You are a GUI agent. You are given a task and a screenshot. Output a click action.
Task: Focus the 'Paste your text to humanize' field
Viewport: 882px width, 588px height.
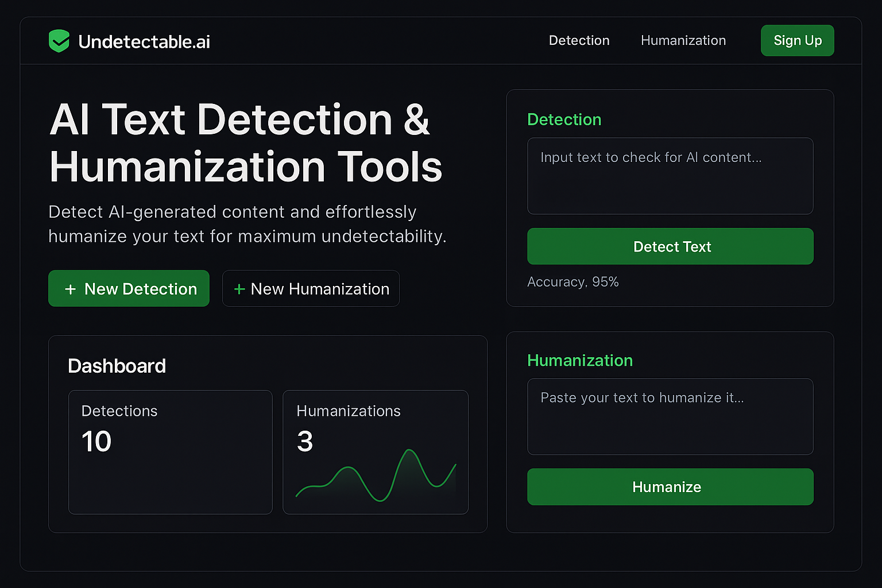click(x=670, y=416)
